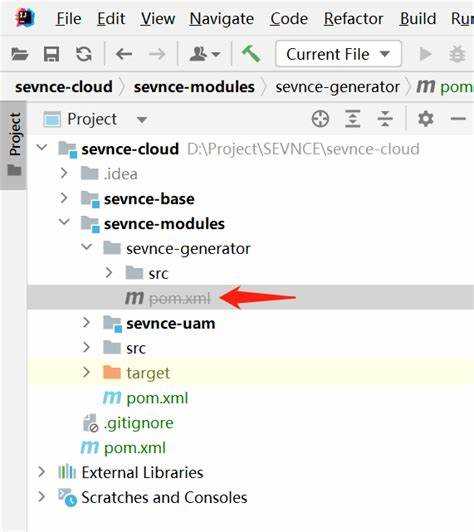Select sevnce-cloud in the breadcrumb bar

(64, 87)
